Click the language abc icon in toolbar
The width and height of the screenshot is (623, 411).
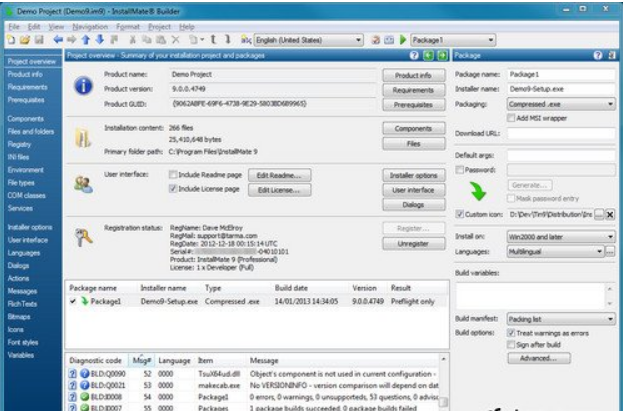click(246, 40)
